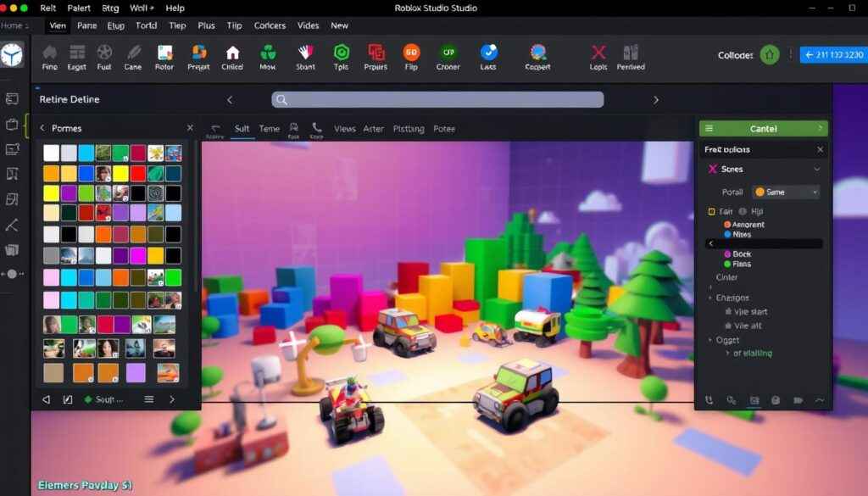The image size is (868, 496).
Task: Click the phone icon above viewport
Action: [x=317, y=127]
